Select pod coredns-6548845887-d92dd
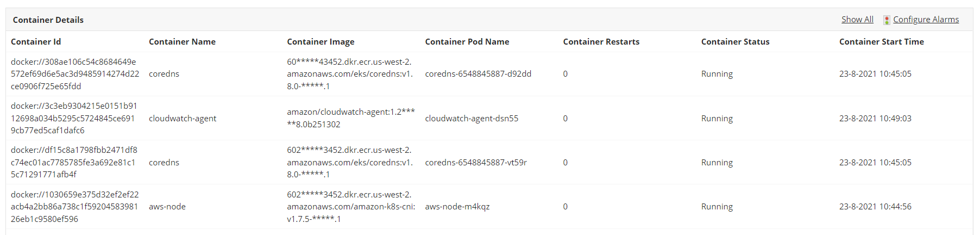 pos(478,74)
